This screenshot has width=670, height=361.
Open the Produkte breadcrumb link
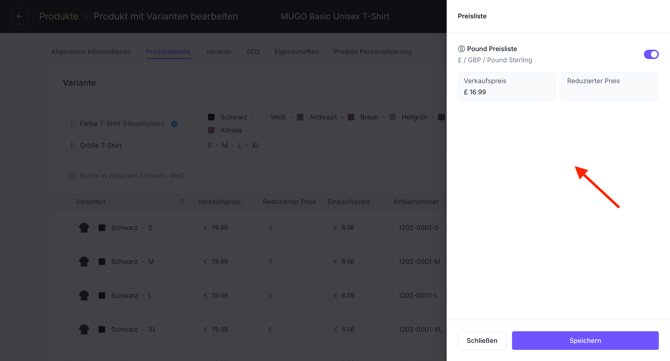[59, 16]
